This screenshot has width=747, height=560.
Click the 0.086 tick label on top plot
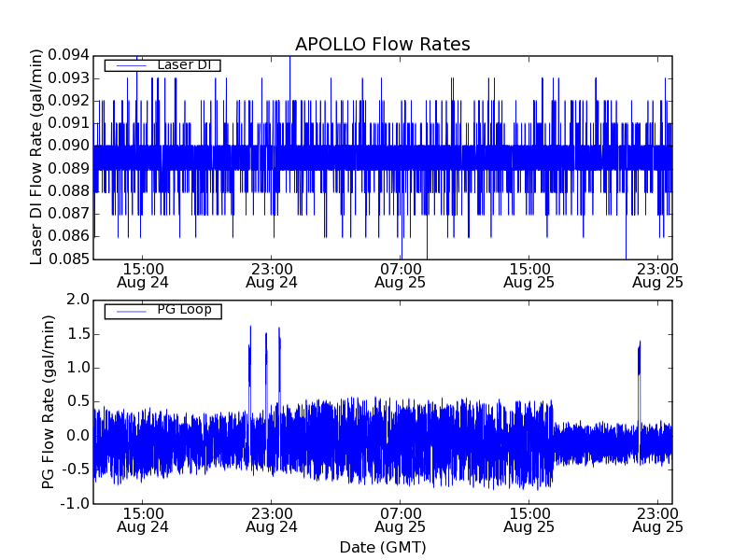(x=68, y=236)
